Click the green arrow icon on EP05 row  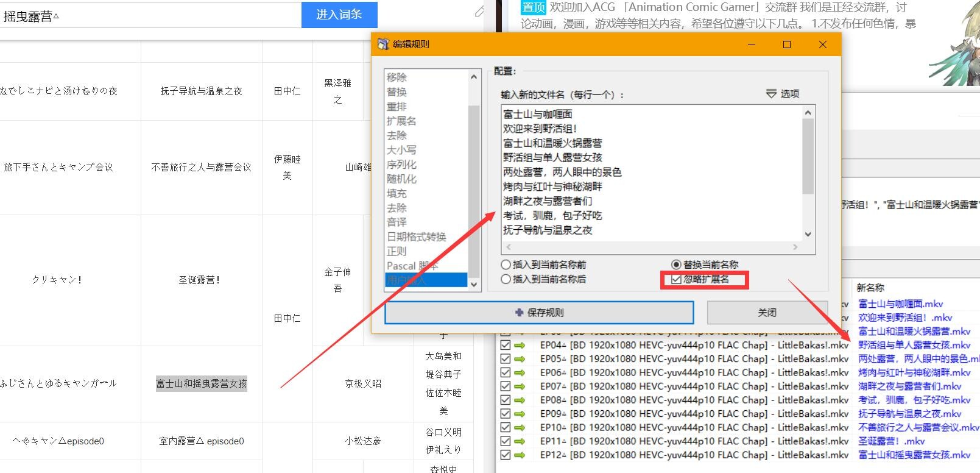(520, 359)
